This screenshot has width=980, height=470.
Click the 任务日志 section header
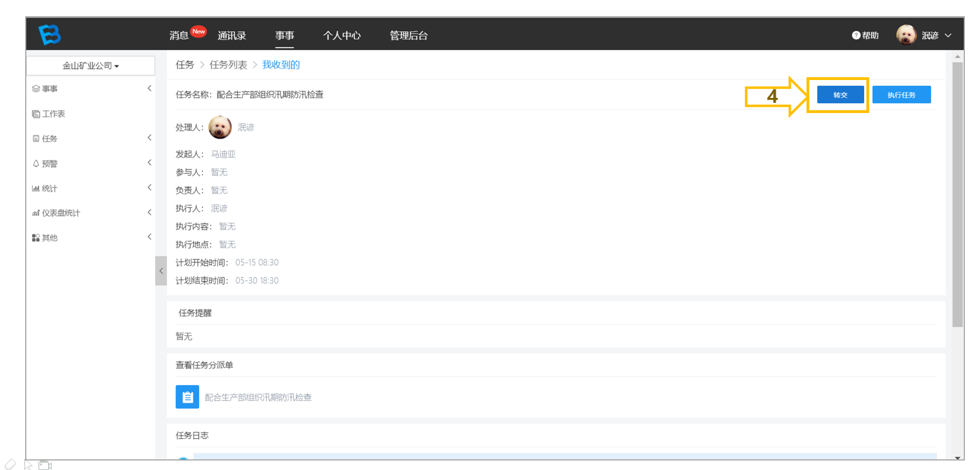click(192, 435)
